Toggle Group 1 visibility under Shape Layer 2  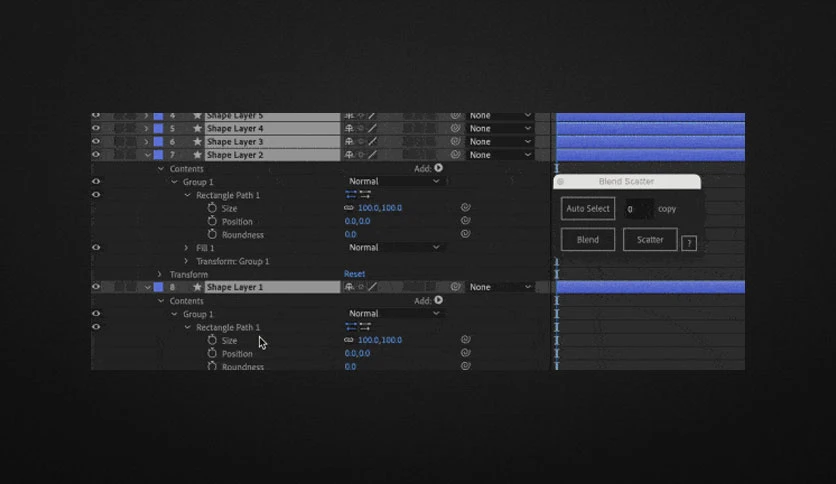pyautogui.click(x=96, y=181)
